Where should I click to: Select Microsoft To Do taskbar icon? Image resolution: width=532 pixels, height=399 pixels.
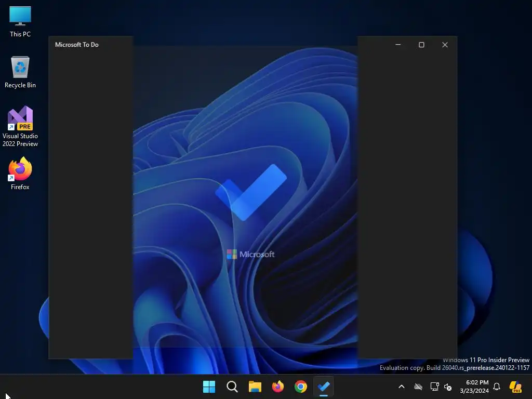point(324,387)
